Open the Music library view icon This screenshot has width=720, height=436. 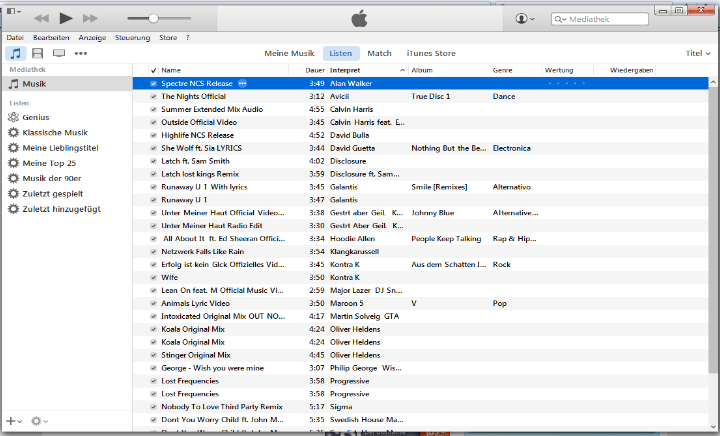16,53
